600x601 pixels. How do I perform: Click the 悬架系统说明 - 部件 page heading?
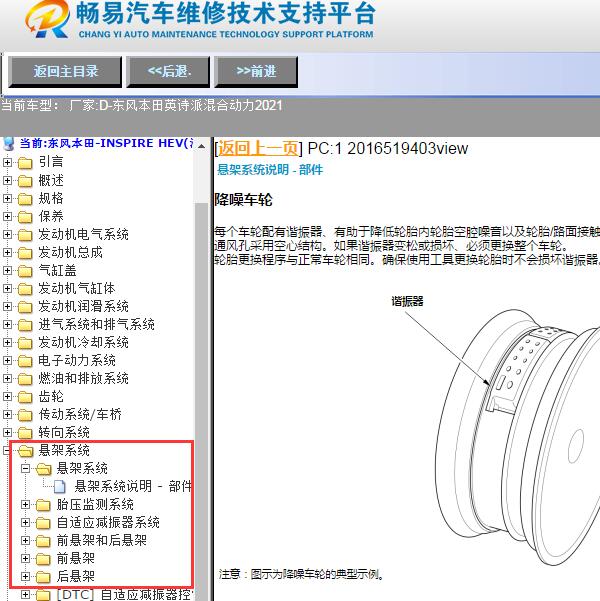270,169
